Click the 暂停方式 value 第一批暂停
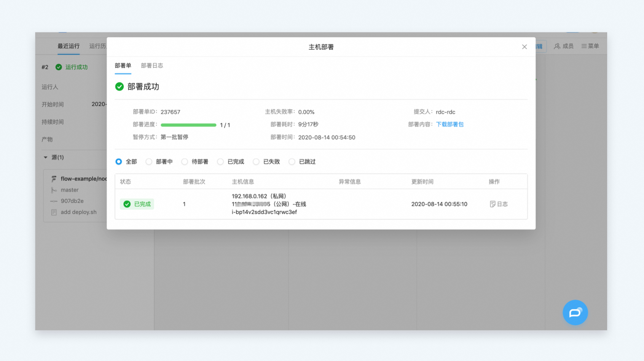644x361 pixels. [x=174, y=137]
